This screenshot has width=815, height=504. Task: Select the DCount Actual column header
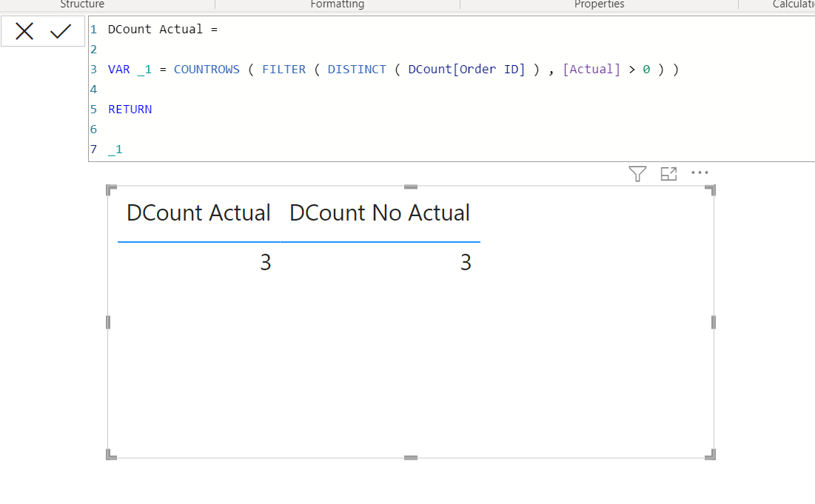point(198,213)
